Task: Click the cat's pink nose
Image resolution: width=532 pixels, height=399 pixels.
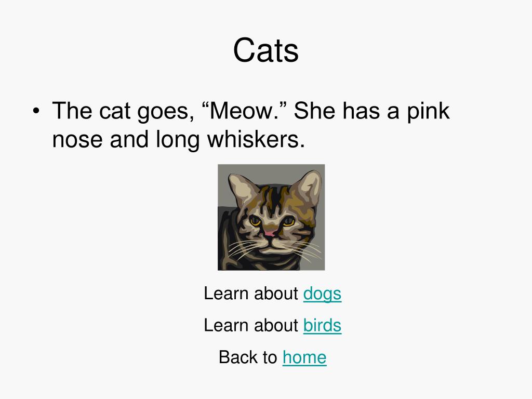Action: [270, 233]
